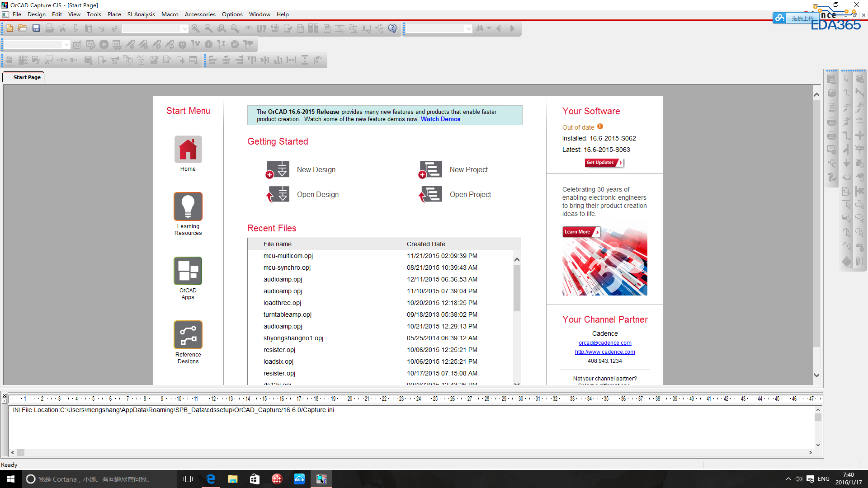The image size is (868, 488).
Task: Click the Print toolbar icon
Action: (49, 28)
